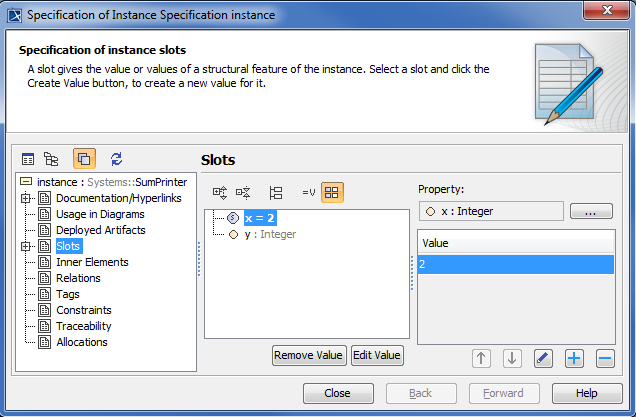The image size is (636, 417).
Task: Click the Close button
Action: [337, 393]
